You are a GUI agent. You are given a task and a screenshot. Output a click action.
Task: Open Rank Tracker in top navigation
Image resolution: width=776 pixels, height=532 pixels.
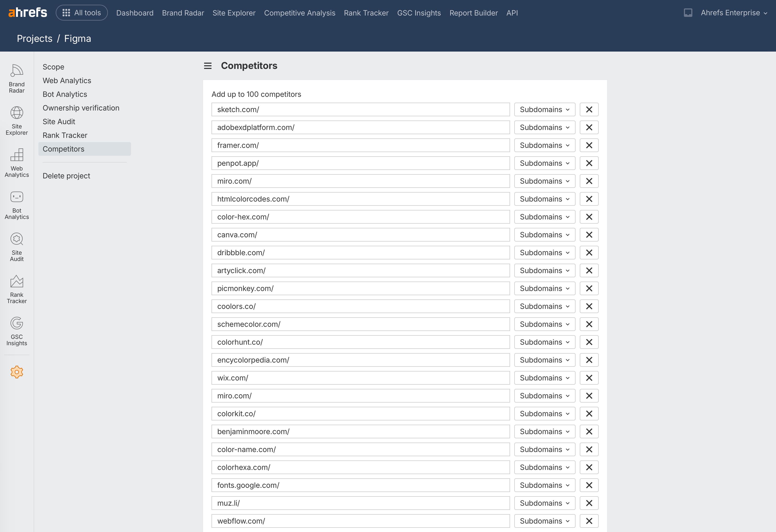366,13
